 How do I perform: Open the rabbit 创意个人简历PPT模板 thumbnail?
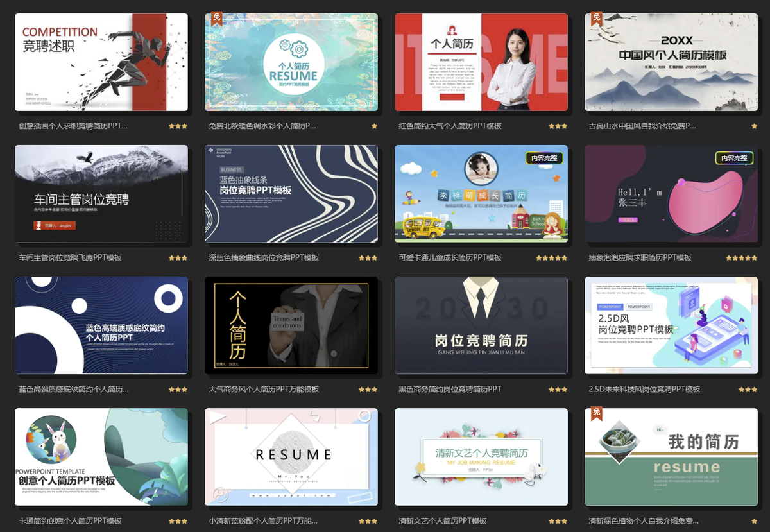coord(101,457)
